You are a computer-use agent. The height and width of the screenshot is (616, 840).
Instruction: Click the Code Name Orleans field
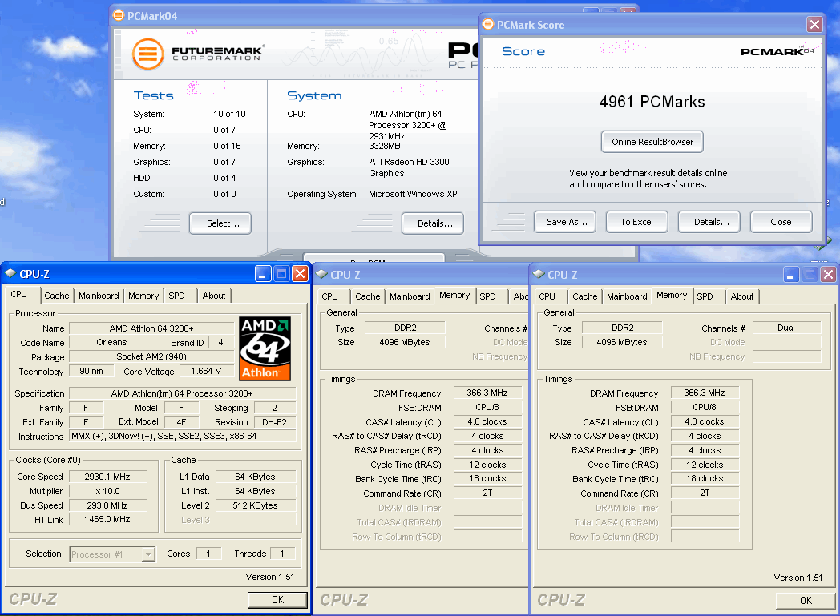(x=111, y=342)
